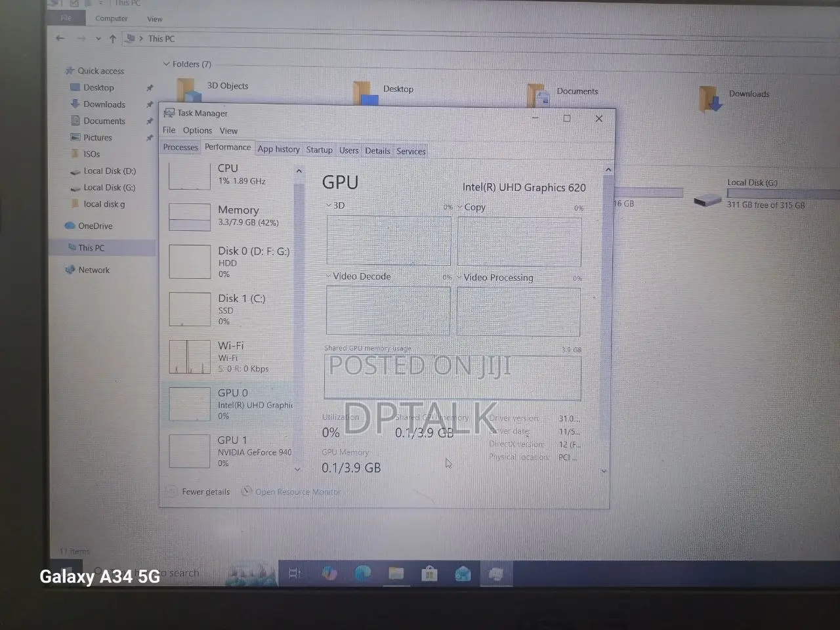Select the Memory performance item
The height and width of the screenshot is (630, 840).
pos(228,216)
